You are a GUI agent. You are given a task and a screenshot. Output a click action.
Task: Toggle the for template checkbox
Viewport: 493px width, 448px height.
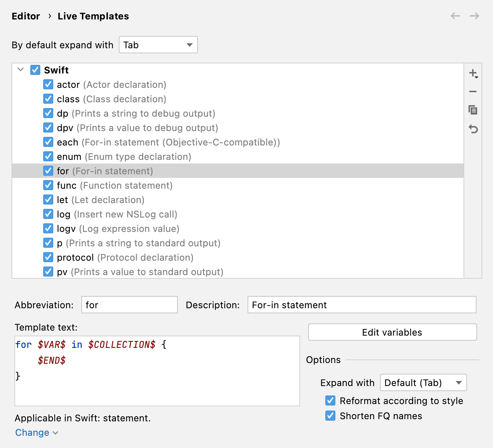[x=48, y=171]
